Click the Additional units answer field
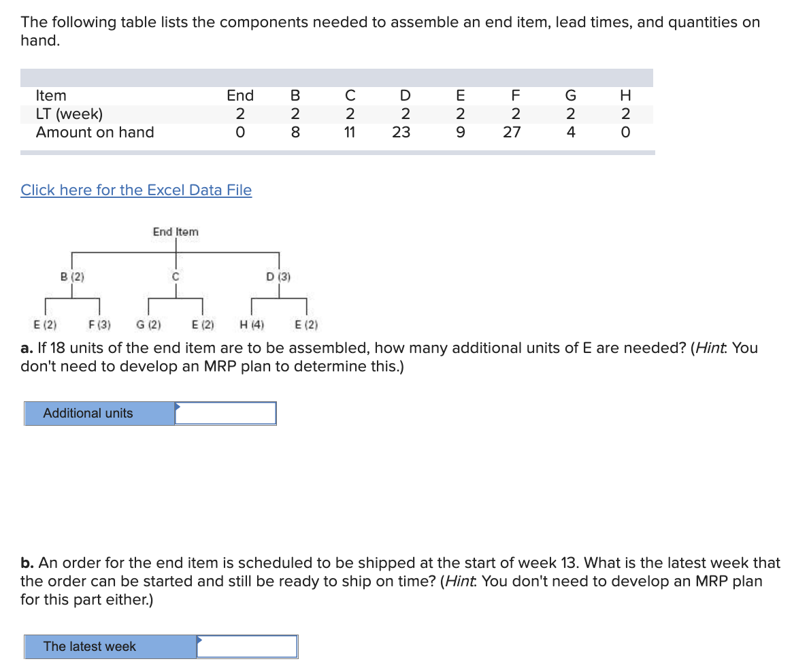Viewport: 792px width, 672px height. (x=225, y=413)
